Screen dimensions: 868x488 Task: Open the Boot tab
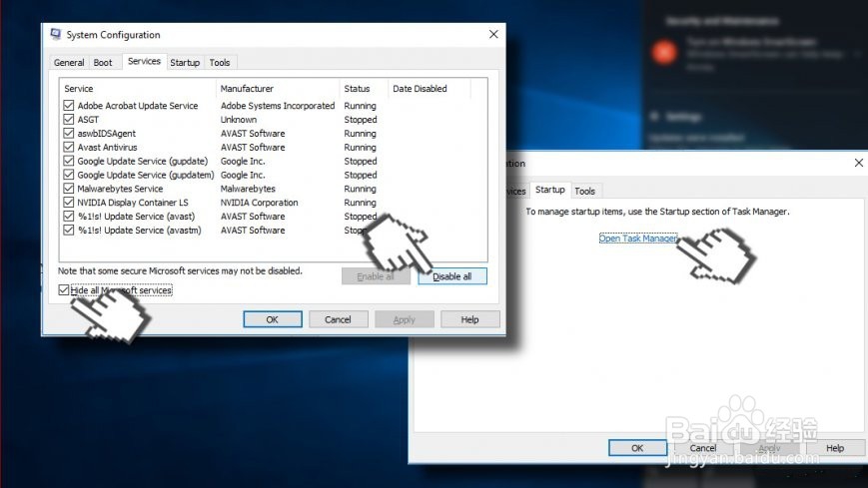coord(103,63)
